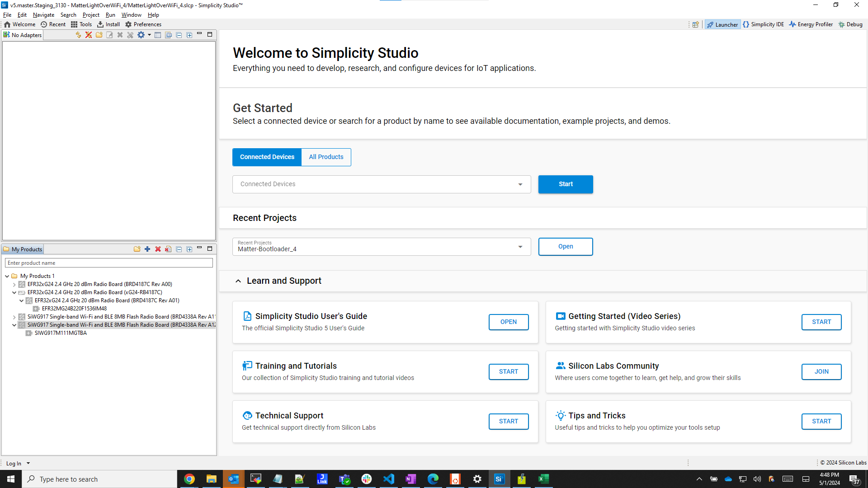Screen dimensions: 868x488
Task: Open the Navigate menu
Action: tap(43, 15)
